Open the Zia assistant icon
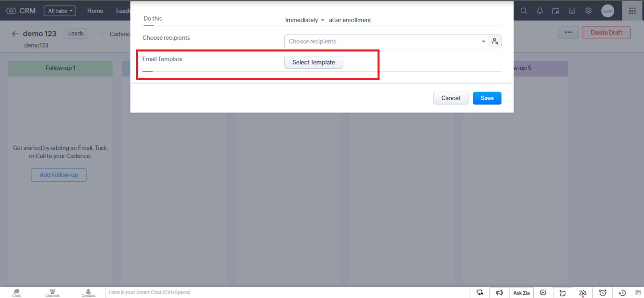Viewport: 644px width, 298px height. coord(582,293)
